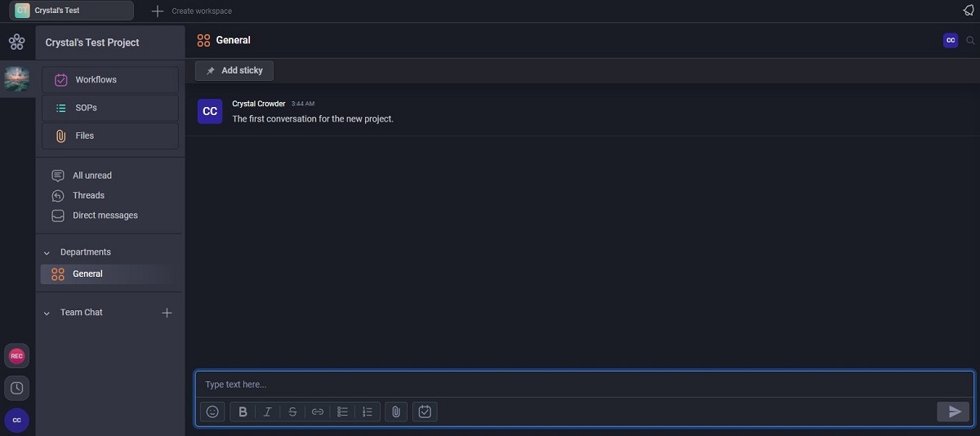Open search magnifier in channel header
Viewport: 980px width, 436px height.
pos(970,41)
